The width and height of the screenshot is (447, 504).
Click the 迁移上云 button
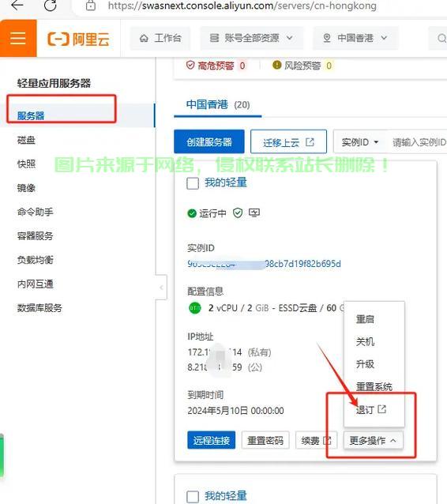pos(288,141)
